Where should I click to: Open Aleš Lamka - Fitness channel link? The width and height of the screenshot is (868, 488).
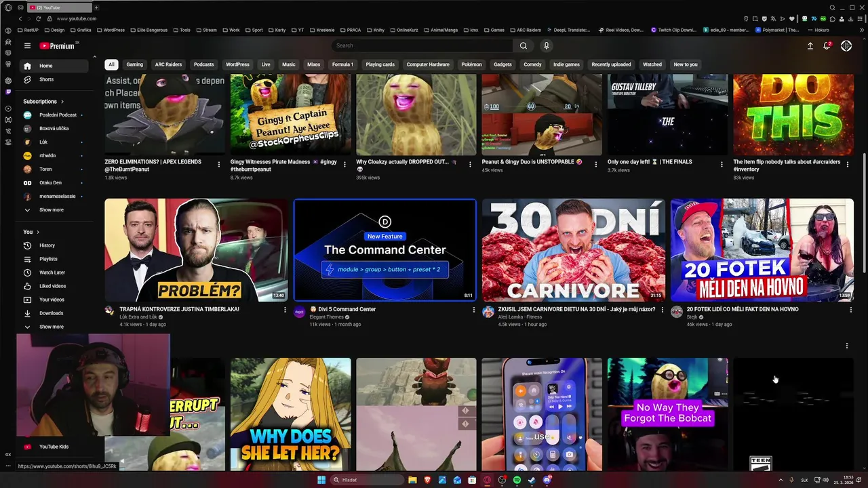click(520, 317)
